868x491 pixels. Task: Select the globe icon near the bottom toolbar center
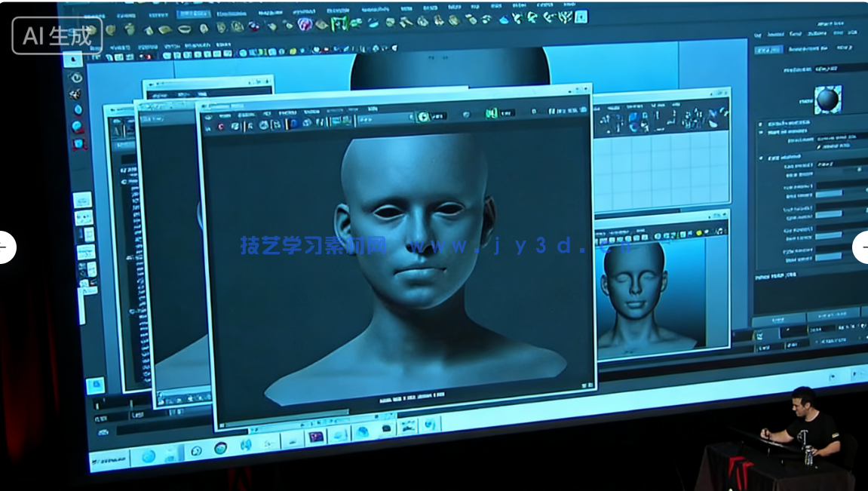click(x=363, y=431)
